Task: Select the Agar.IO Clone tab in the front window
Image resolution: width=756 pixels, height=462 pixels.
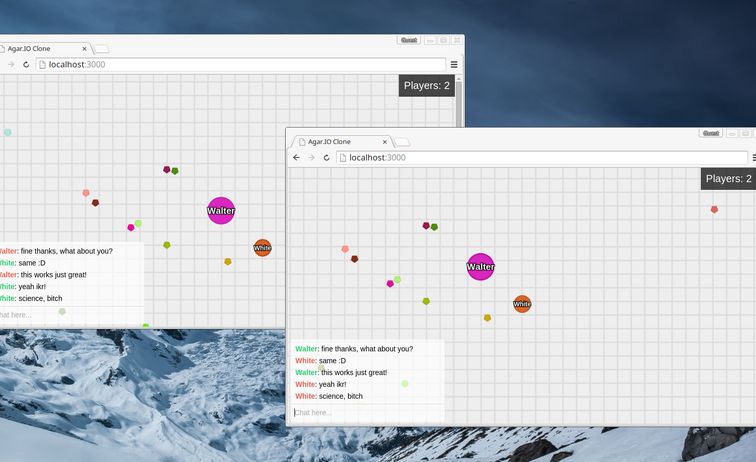Action: [x=335, y=142]
